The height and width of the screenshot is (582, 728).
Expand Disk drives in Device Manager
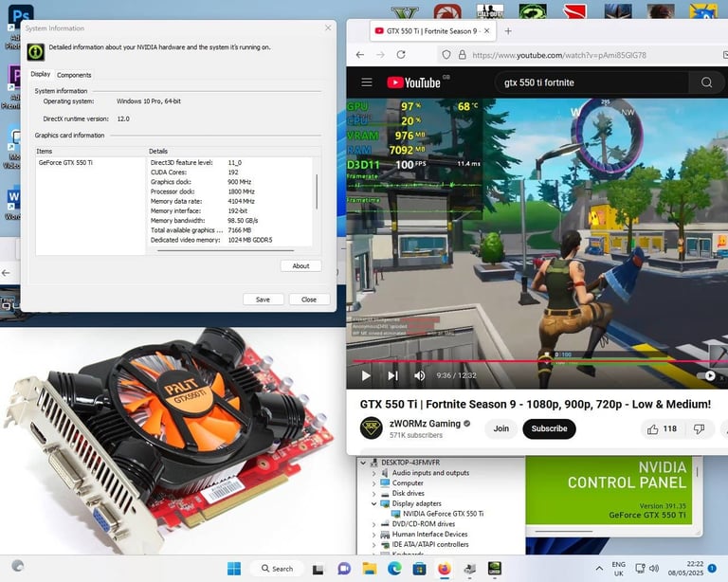[374, 493]
